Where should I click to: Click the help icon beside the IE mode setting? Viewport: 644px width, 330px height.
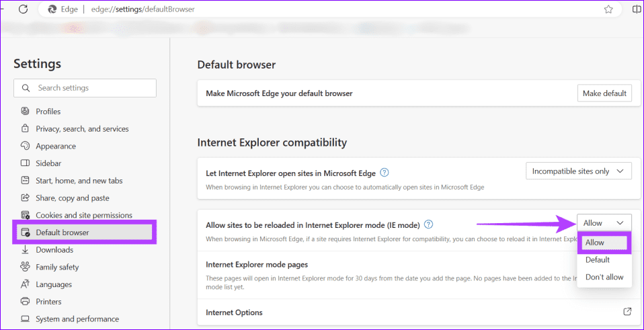[x=429, y=224]
